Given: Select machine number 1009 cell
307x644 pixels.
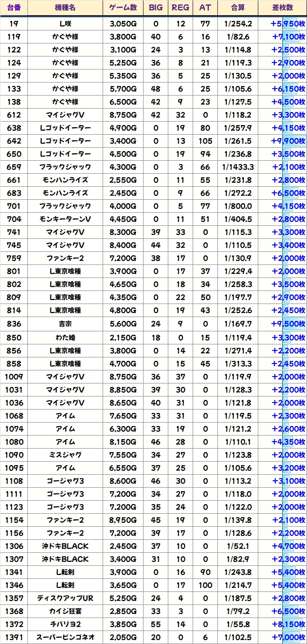Looking at the screenshot, I should pyautogui.click(x=14, y=376).
